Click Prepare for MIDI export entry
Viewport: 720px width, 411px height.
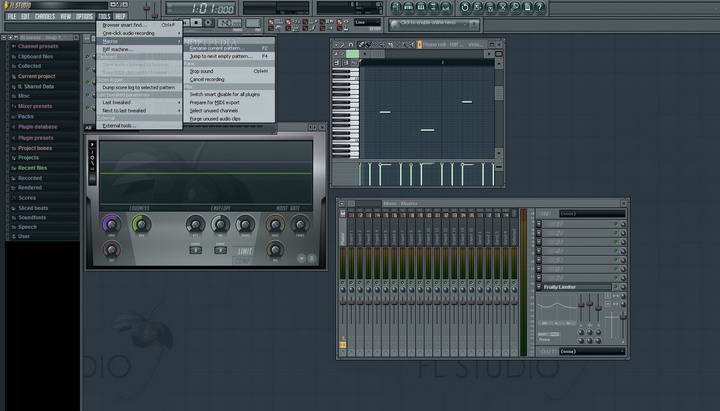coord(215,102)
